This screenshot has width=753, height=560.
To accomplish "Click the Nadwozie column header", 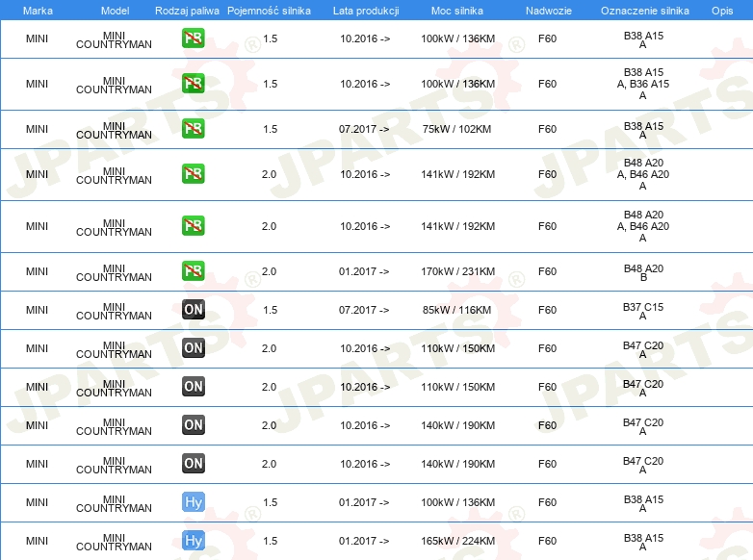I will click(x=549, y=11).
